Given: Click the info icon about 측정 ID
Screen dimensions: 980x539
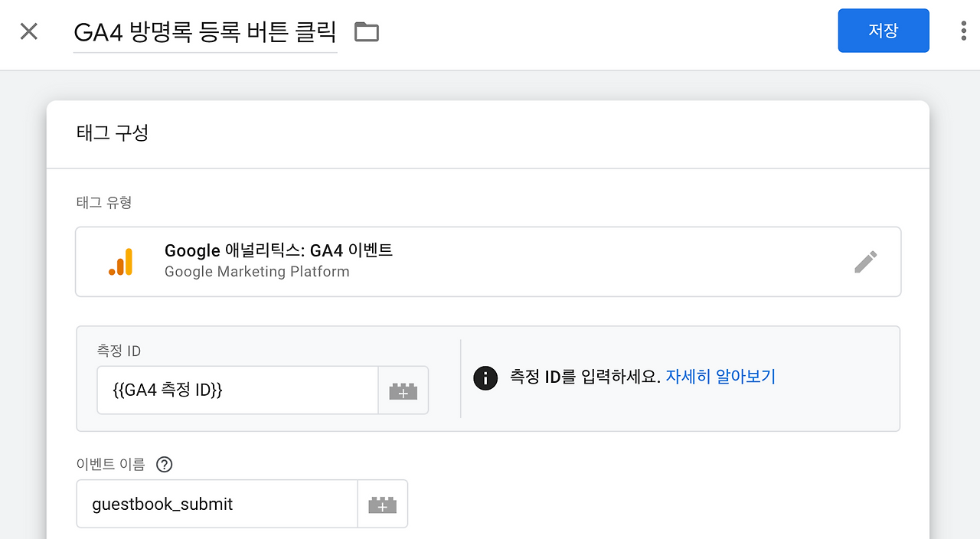Looking at the screenshot, I should [x=485, y=378].
